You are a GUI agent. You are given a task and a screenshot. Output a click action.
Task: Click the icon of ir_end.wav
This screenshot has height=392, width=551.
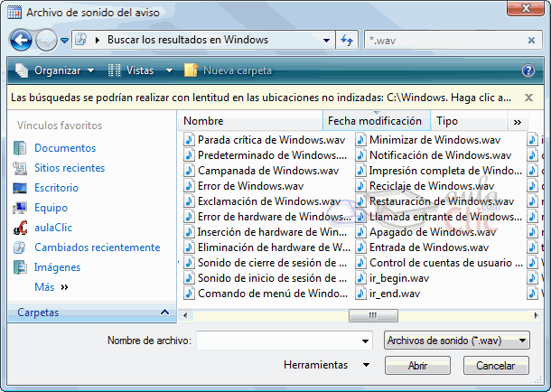(360, 294)
